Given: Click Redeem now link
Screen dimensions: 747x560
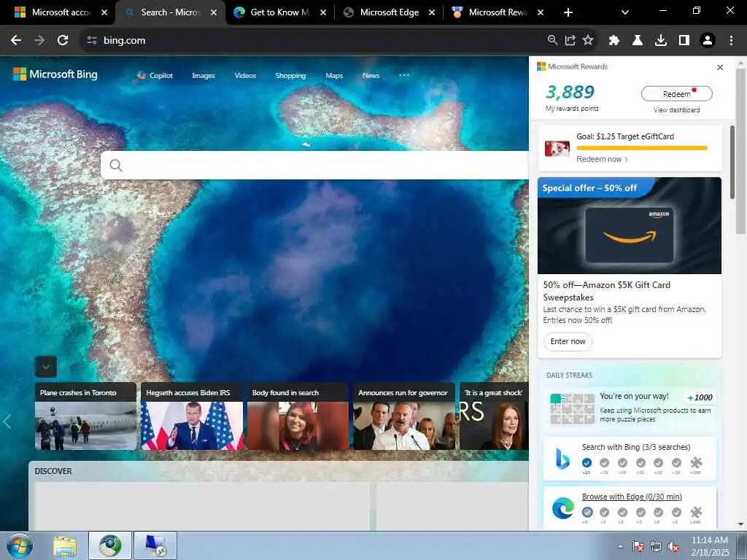Looking at the screenshot, I should (x=602, y=159).
